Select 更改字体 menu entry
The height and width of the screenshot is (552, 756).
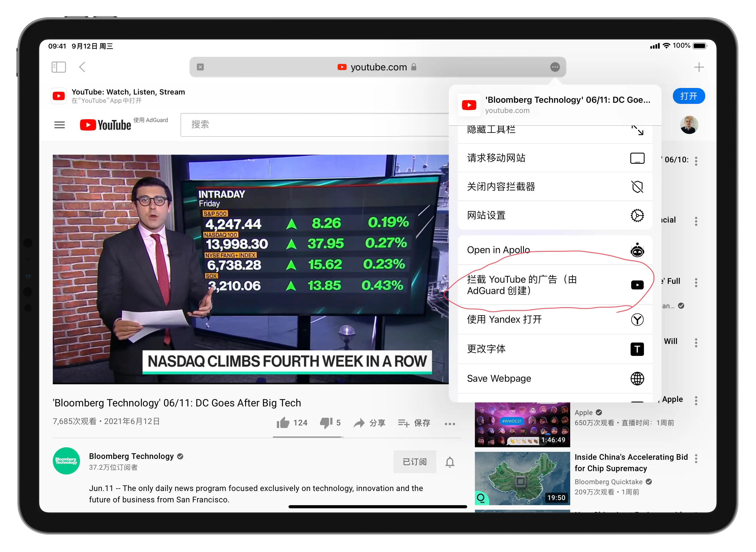click(x=555, y=349)
